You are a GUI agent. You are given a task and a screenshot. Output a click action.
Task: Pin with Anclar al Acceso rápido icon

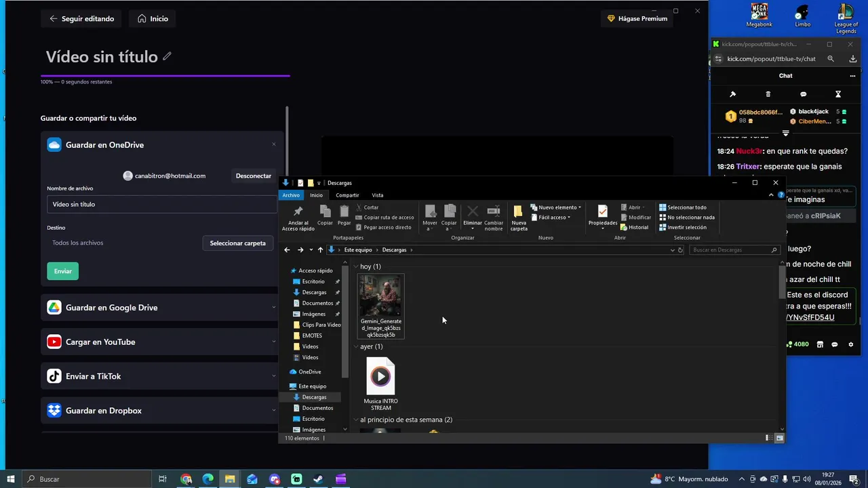298,211
